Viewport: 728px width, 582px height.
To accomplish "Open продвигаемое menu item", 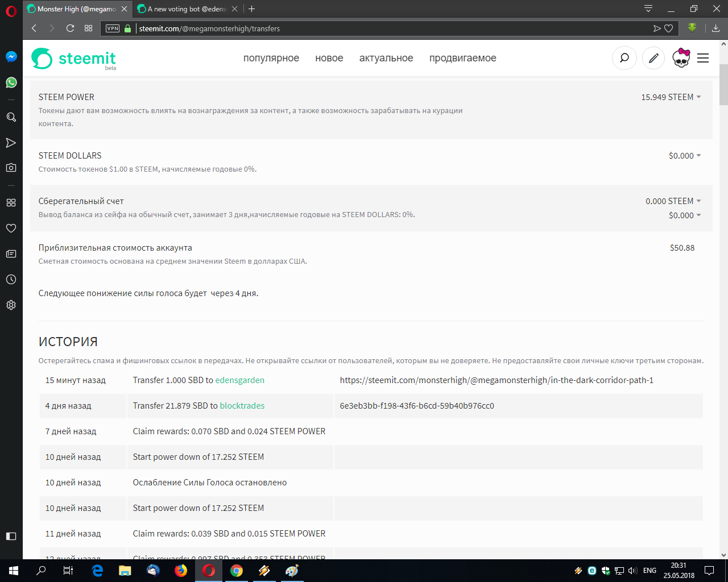I will tap(463, 58).
